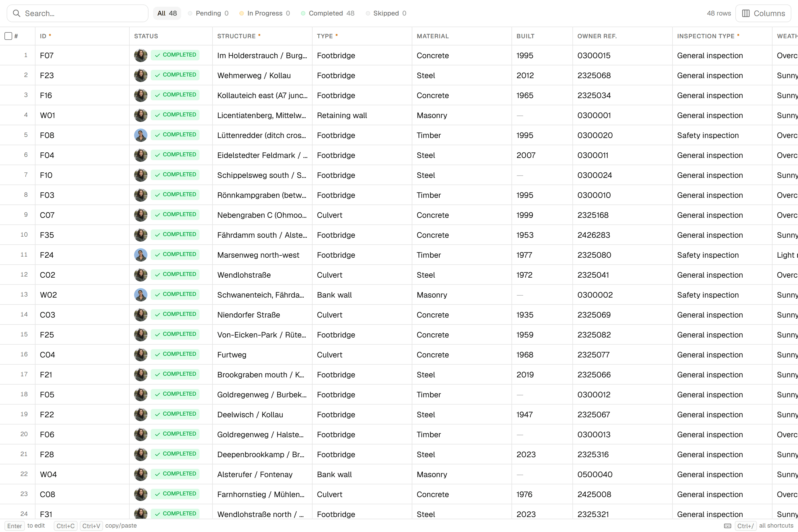Click COMPLETED badge in row F16

175,95
